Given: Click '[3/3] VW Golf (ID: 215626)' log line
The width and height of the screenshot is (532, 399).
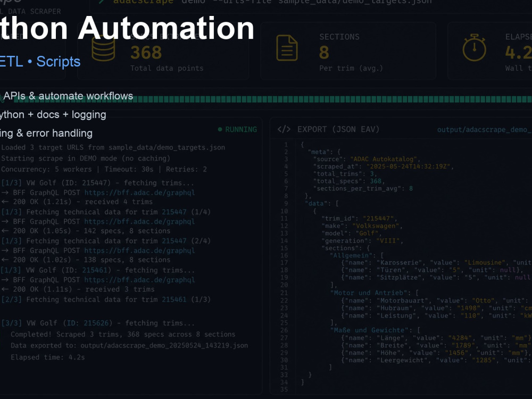Looking at the screenshot, I should pyautogui.click(x=98, y=323).
